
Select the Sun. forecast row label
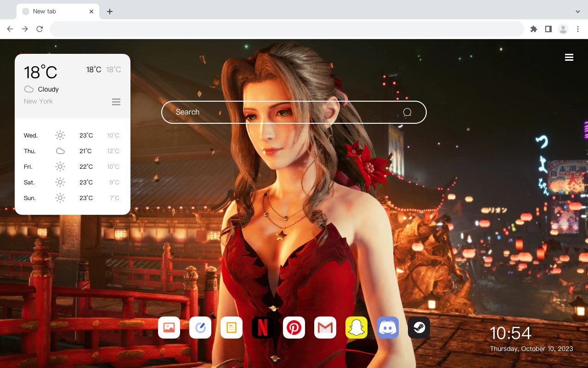(30, 198)
